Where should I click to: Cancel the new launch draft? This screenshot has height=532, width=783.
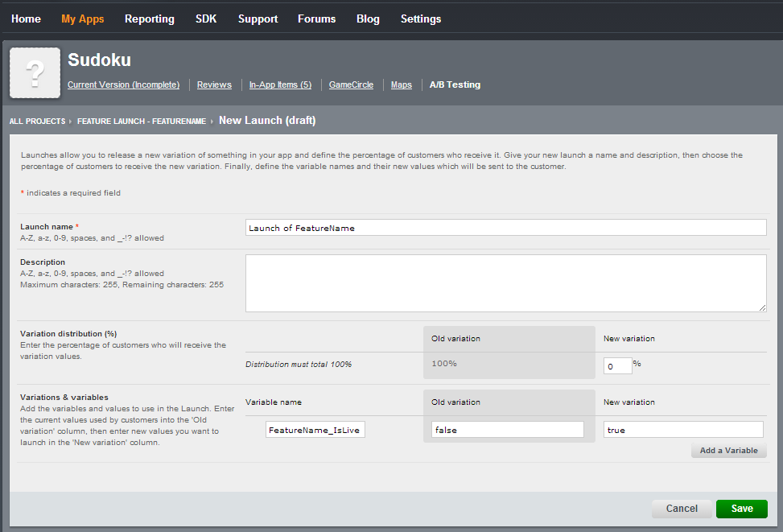pyautogui.click(x=681, y=509)
